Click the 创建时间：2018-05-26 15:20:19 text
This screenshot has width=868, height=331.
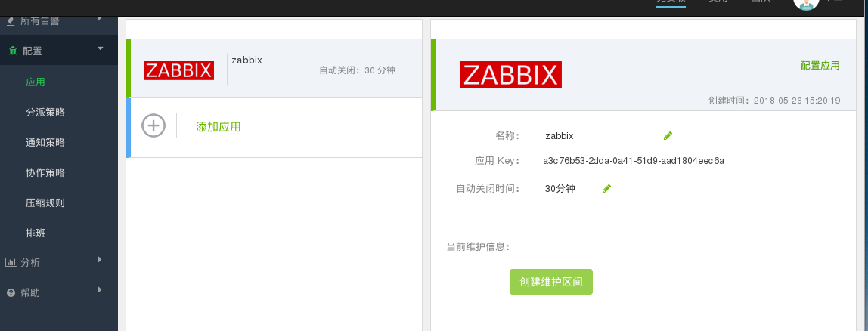tap(774, 101)
